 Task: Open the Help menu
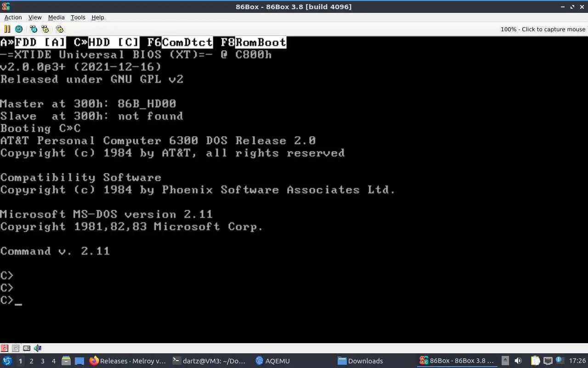pyautogui.click(x=98, y=17)
